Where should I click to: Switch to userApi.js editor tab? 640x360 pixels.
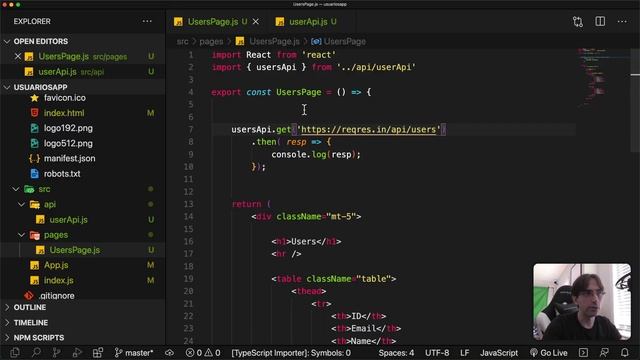(x=308, y=22)
